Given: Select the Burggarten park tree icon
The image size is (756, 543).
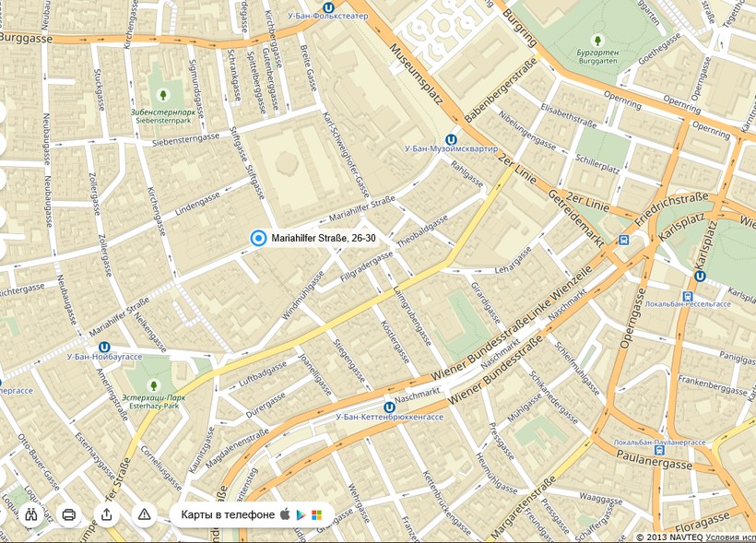Looking at the screenshot, I should (597, 41).
